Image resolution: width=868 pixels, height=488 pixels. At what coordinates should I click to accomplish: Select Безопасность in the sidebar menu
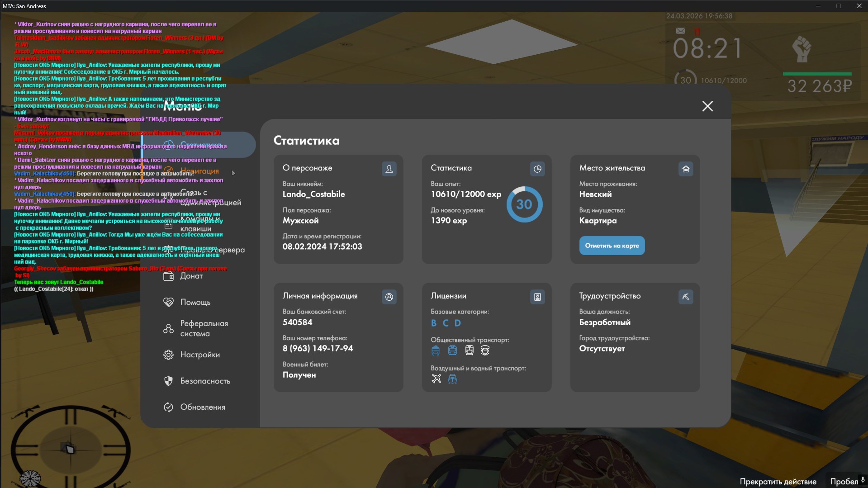pos(205,381)
